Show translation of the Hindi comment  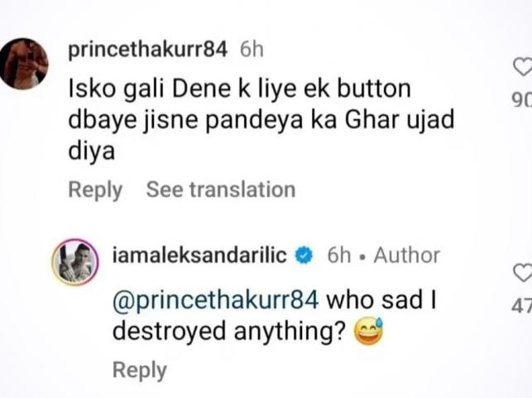[x=220, y=189]
